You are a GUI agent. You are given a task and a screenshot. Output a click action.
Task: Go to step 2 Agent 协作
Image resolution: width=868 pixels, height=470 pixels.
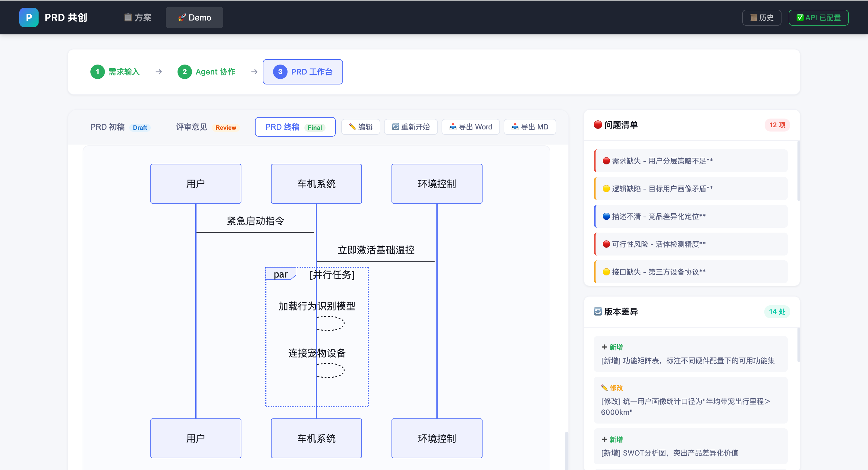click(x=206, y=72)
